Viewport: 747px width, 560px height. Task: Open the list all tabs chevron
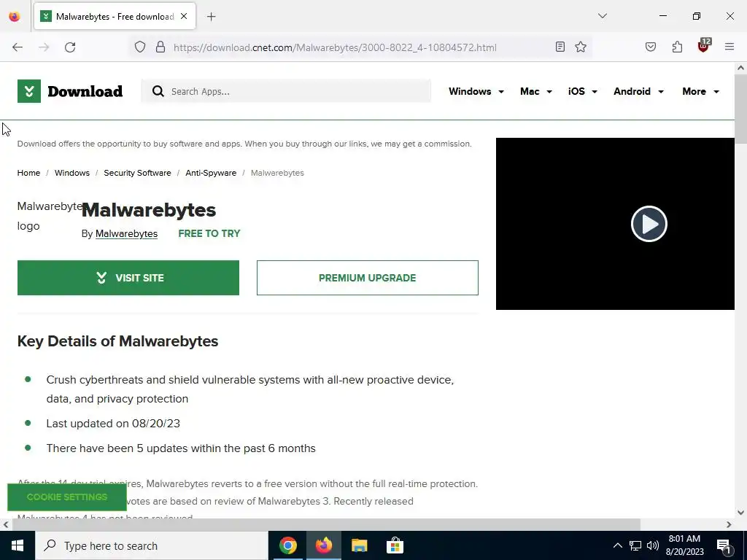(603, 16)
